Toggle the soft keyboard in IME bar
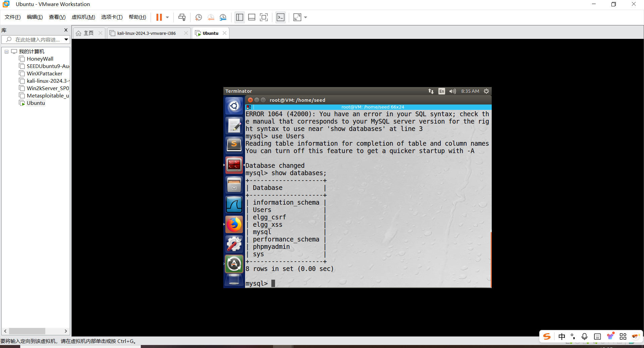 [597, 337]
